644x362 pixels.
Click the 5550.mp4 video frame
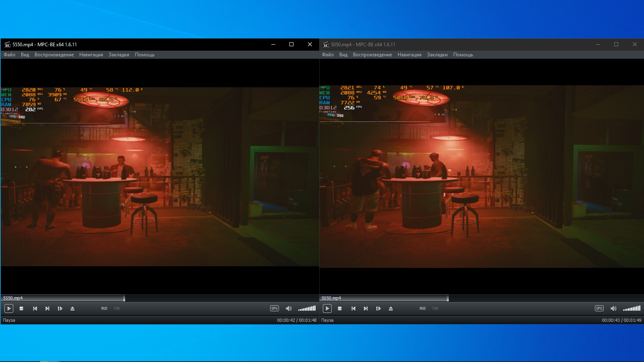coord(160,177)
